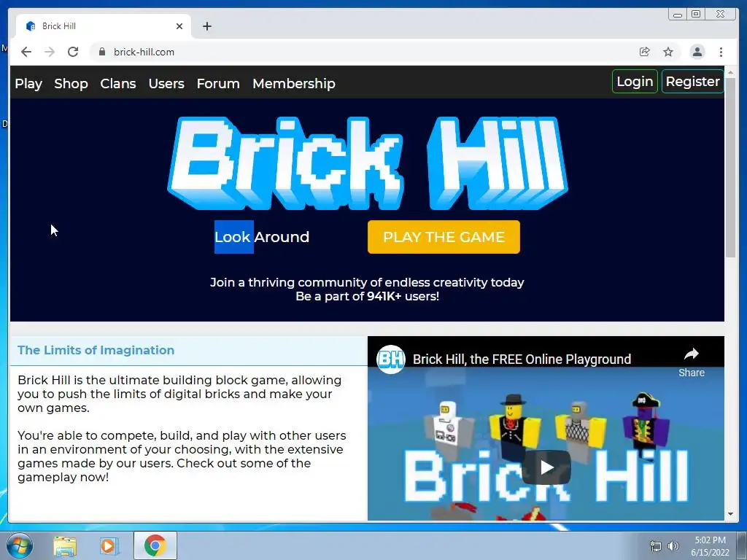The width and height of the screenshot is (747, 560).
Task: Click the Chrome taskbar icon
Action: (x=155, y=545)
